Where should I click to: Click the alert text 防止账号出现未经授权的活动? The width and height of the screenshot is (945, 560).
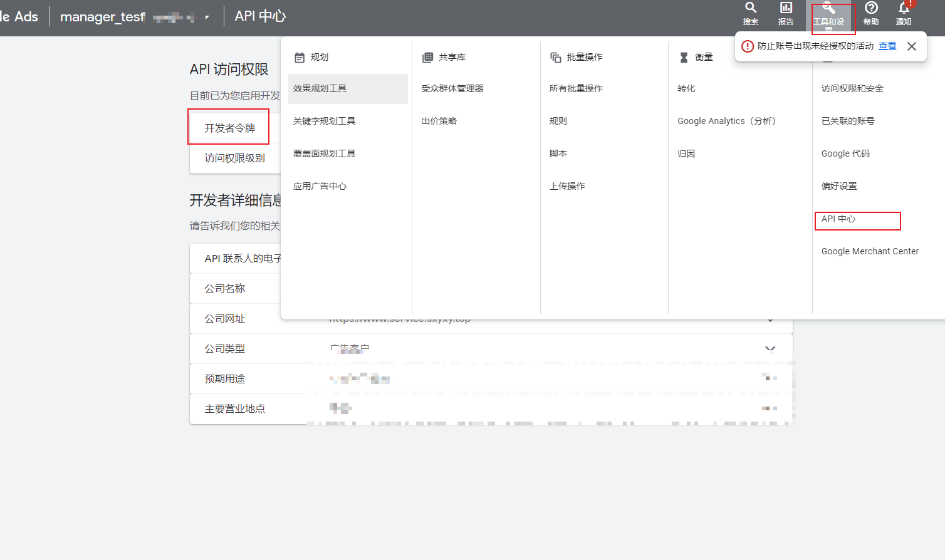[815, 46]
